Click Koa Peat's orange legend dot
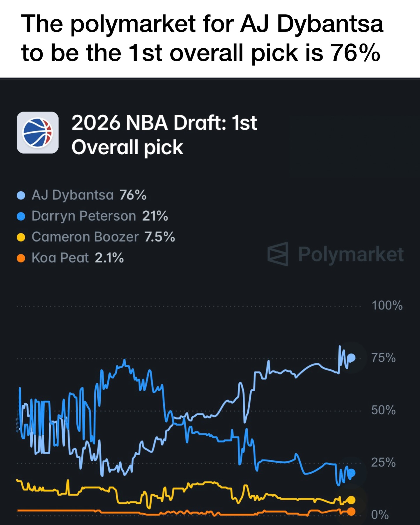The image size is (420, 525). click(x=21, y=258)
